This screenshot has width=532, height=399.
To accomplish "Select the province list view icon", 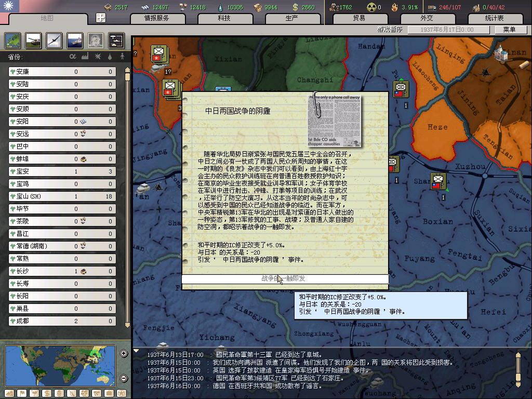I will (x=13, y=41).
